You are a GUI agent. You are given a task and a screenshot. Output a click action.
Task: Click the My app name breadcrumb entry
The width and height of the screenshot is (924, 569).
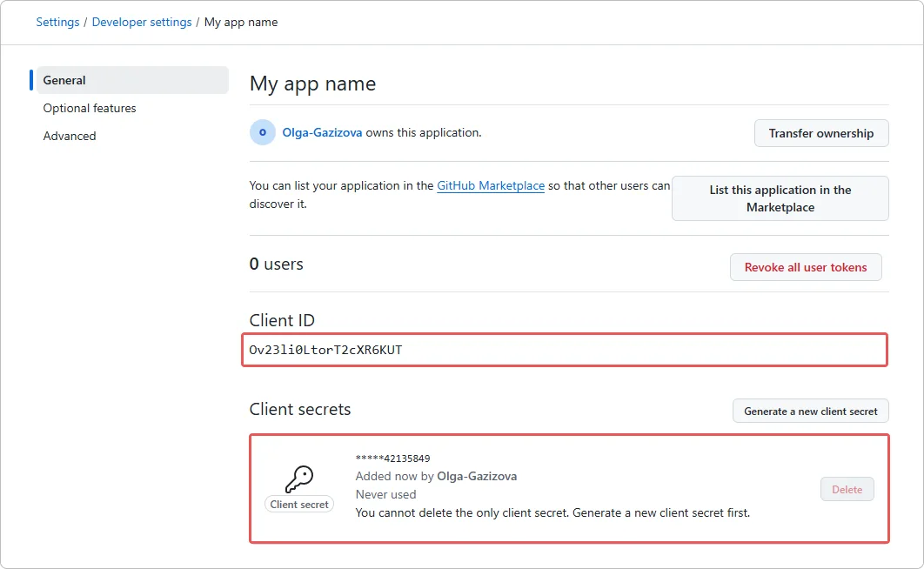(x=241, y=22)
